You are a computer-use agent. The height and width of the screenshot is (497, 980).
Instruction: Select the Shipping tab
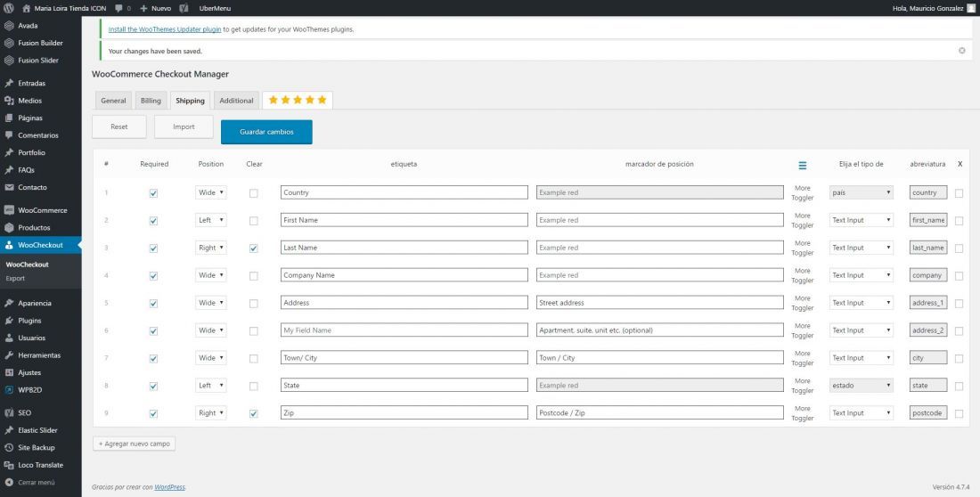tap(190, 101)
